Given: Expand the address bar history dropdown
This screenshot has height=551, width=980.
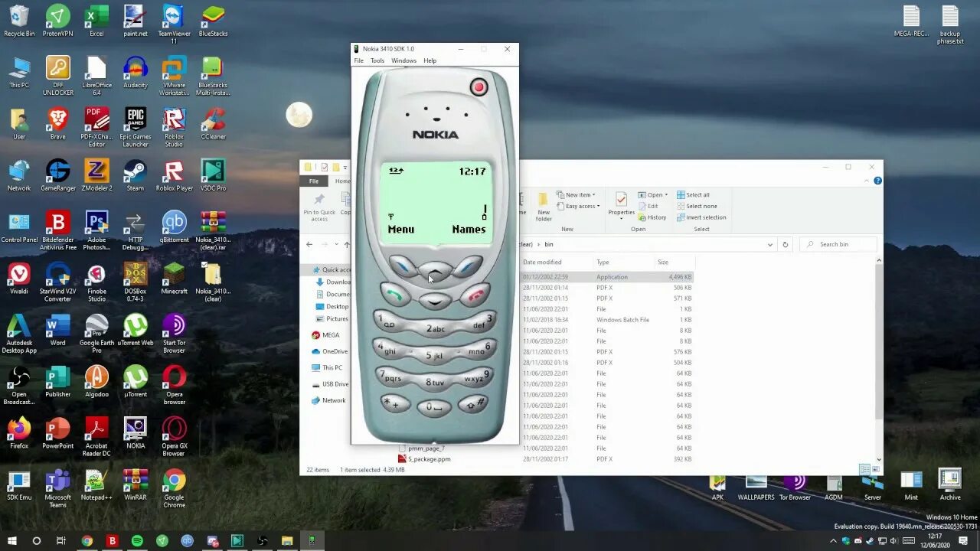Looking at the screenshot, I should [769, 244].
